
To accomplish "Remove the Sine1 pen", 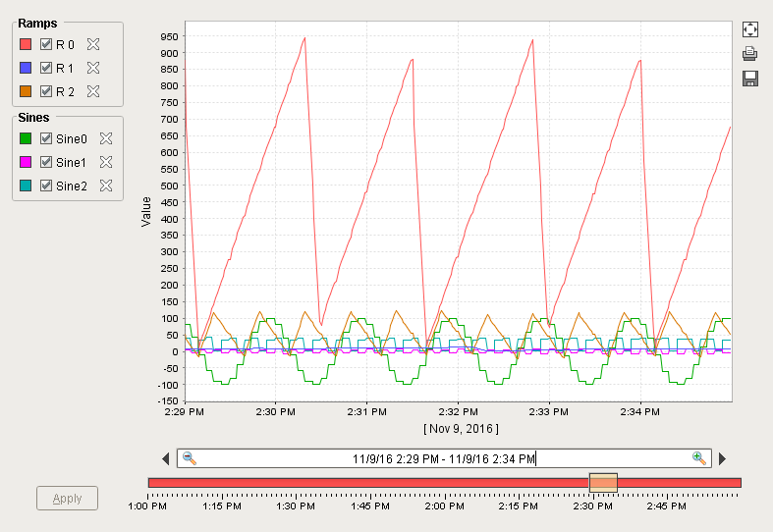I will click(106, 162).
